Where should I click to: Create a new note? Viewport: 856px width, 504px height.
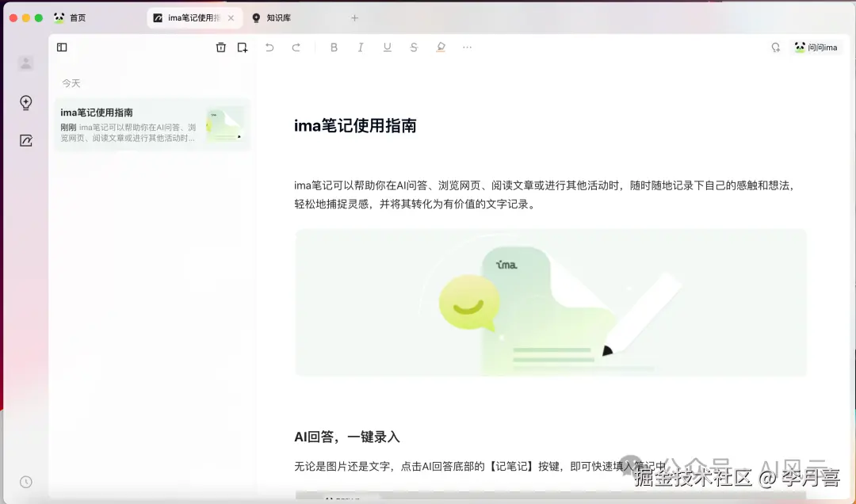coord(243,47)
